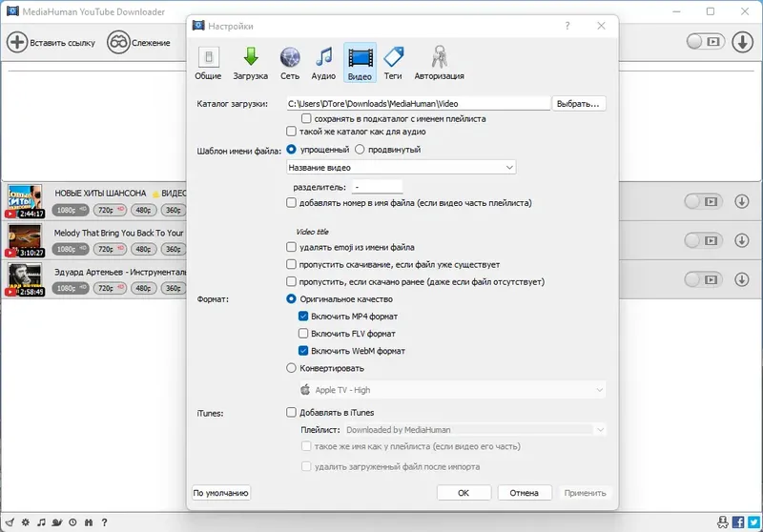
Task: Click the clock history icon in status bar
Action: [x=72, y=522]
